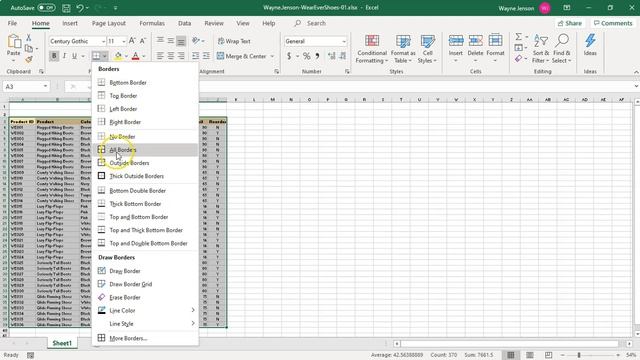This screenshot has height=360, width=640.
Task: Click the Share button
Action: [x=569, y=23]
